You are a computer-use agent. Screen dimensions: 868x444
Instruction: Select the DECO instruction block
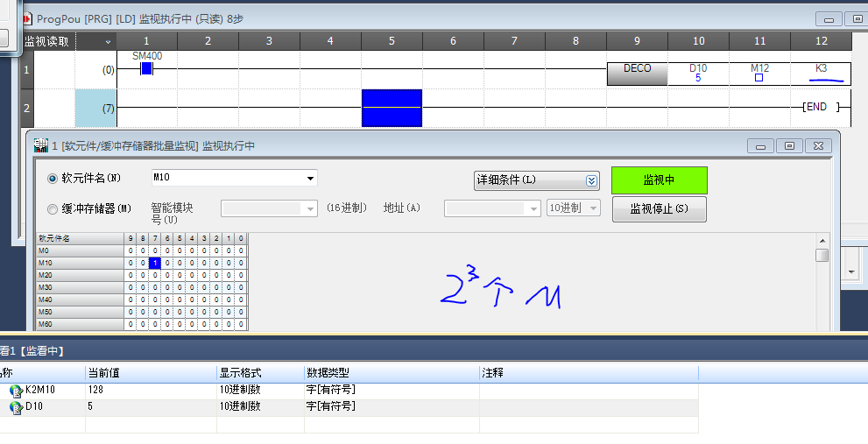(637, 69)
